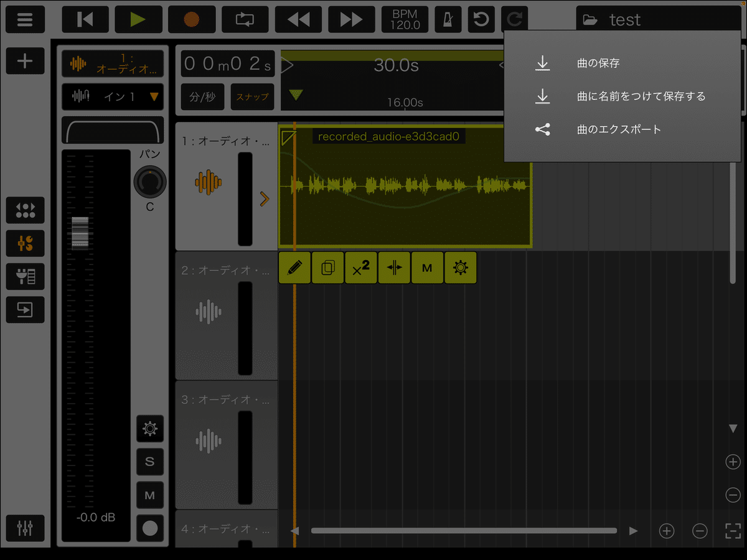
Task: Redo the last action
Action: (514, 19)
